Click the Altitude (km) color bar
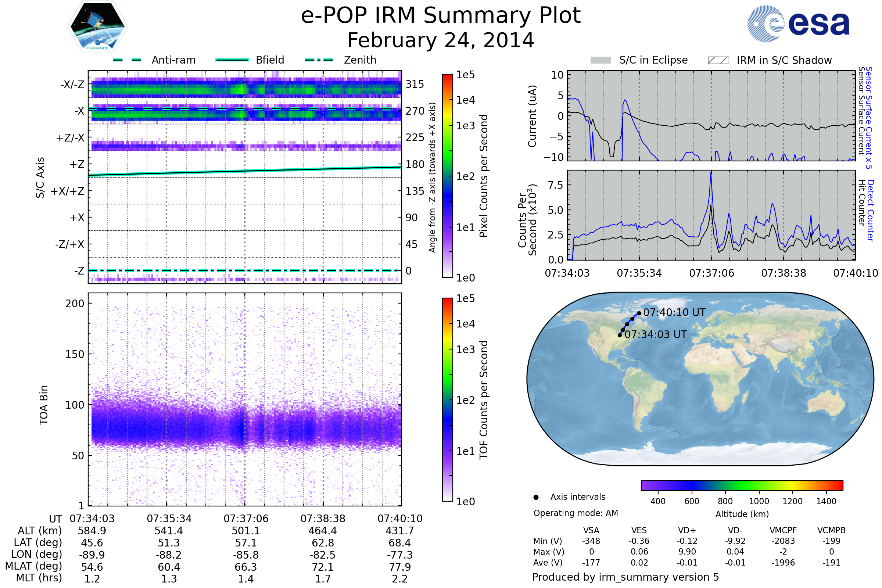The width and height of the screenshot is (882, 588). tap(742, 485)
